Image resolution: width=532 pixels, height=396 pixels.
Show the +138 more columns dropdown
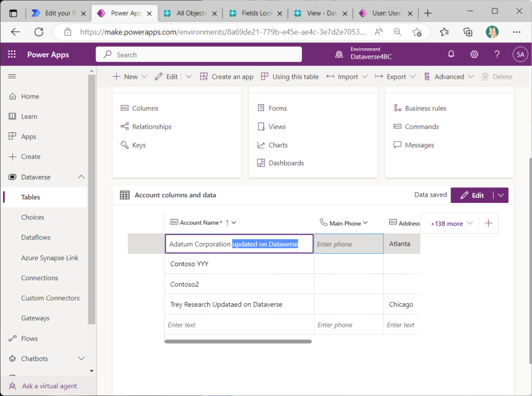pos(451,223)
